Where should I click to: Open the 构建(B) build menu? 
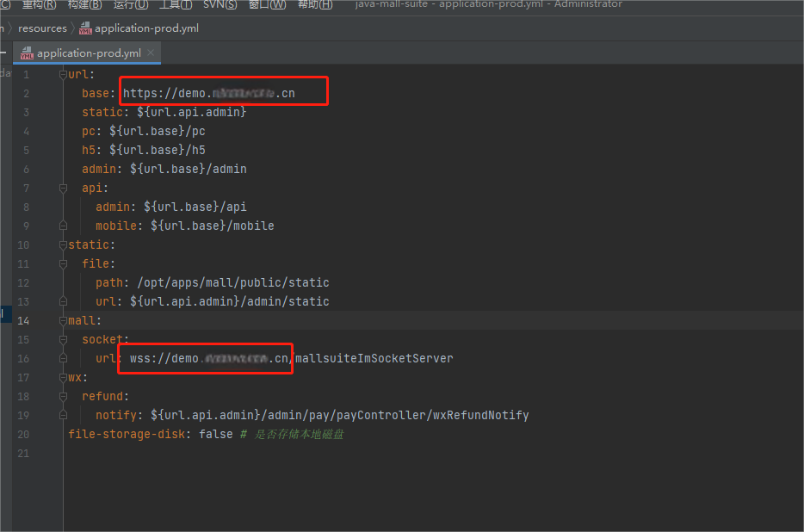point(84,4)
